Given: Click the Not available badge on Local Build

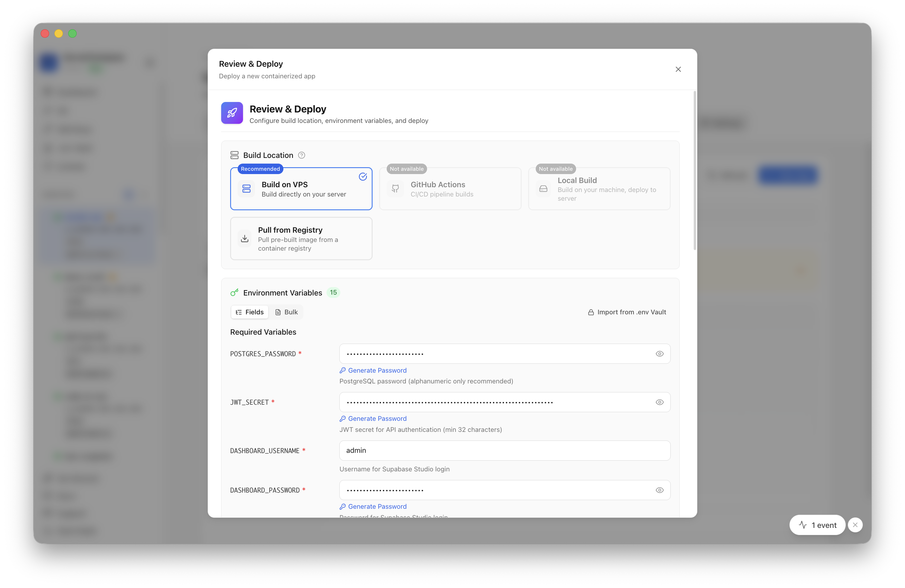Looking at the screenshot, I should [555, 169].
